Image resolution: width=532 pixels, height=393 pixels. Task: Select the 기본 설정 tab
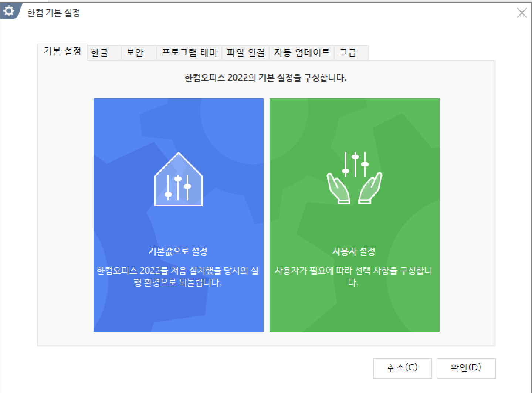point(62,51)
